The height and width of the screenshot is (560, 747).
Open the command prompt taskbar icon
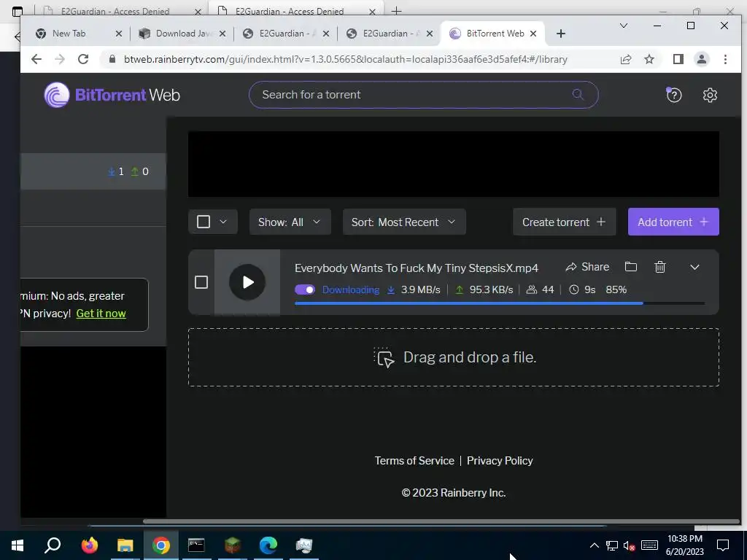[196, 545]
